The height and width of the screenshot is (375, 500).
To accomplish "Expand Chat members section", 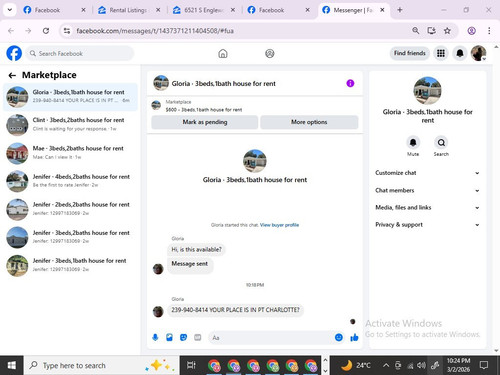I will click(x=427, y=190).
